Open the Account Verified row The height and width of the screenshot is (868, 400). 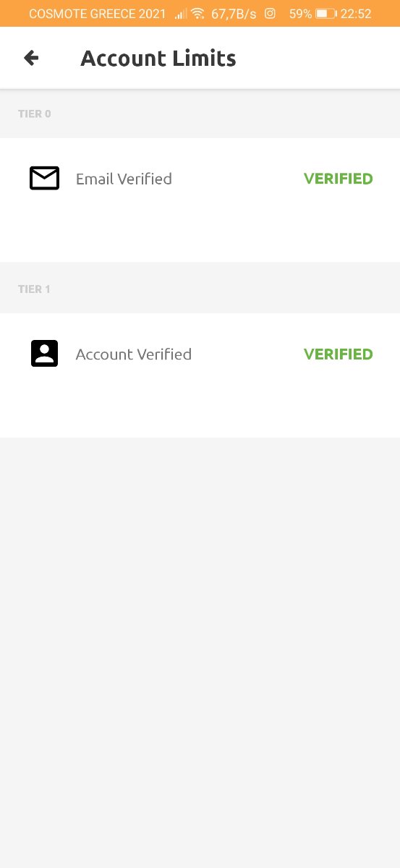click(x=200, y=375)
